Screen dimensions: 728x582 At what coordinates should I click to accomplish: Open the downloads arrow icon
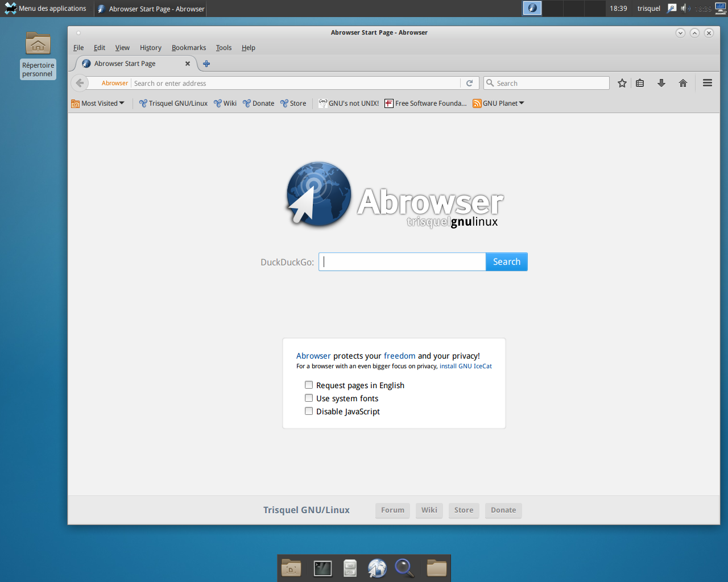pos(661,83)
